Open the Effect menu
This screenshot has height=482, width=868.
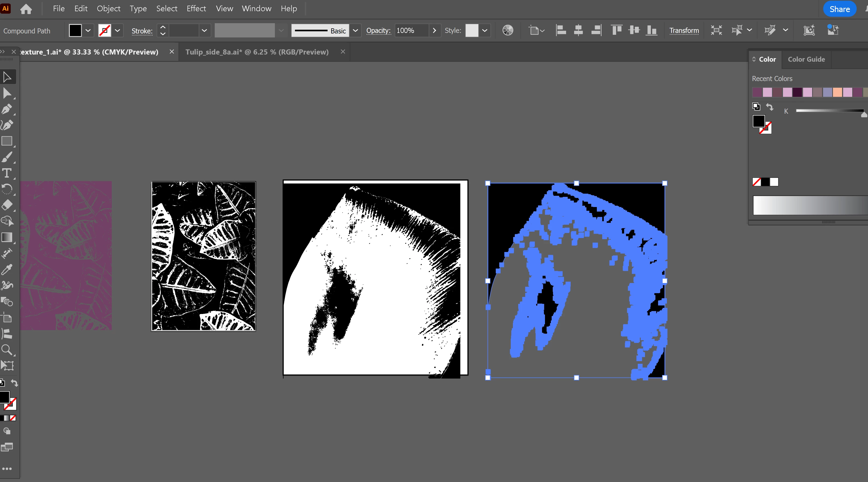pos(196,9)
